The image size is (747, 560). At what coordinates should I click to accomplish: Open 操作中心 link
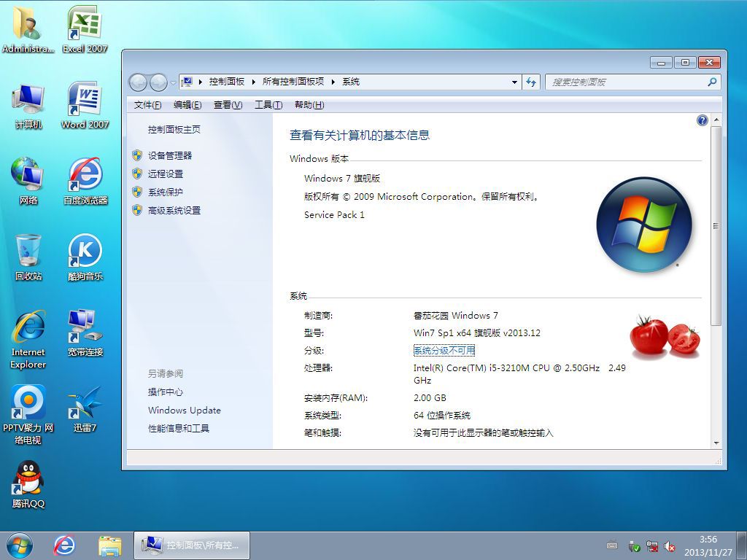tap(166, 392)
